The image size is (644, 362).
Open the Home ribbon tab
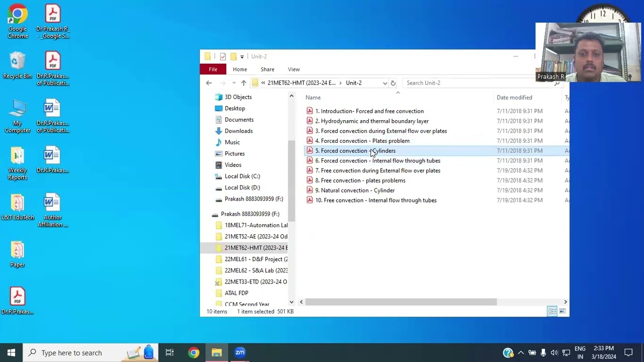[x=240, y=69]
